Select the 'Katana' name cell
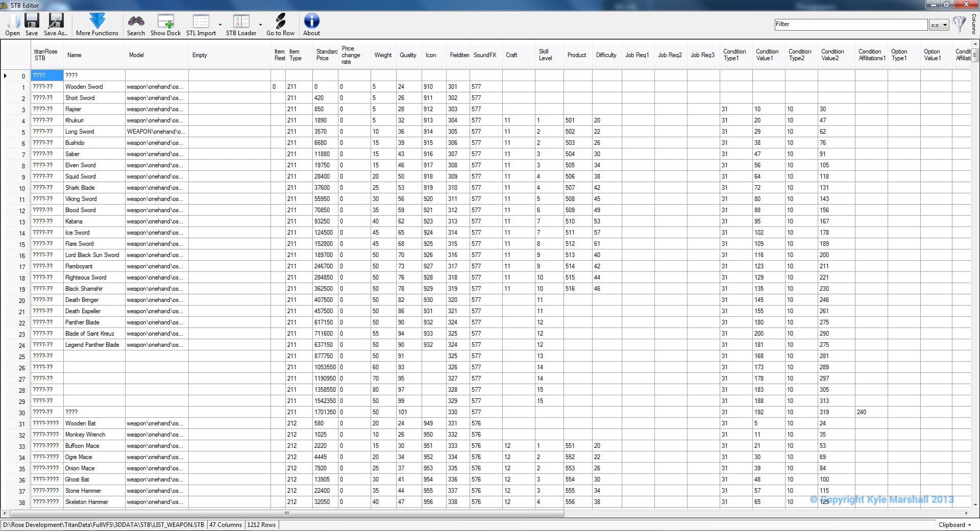This screenshot has width=980, height=531. (x=94, y=221)
